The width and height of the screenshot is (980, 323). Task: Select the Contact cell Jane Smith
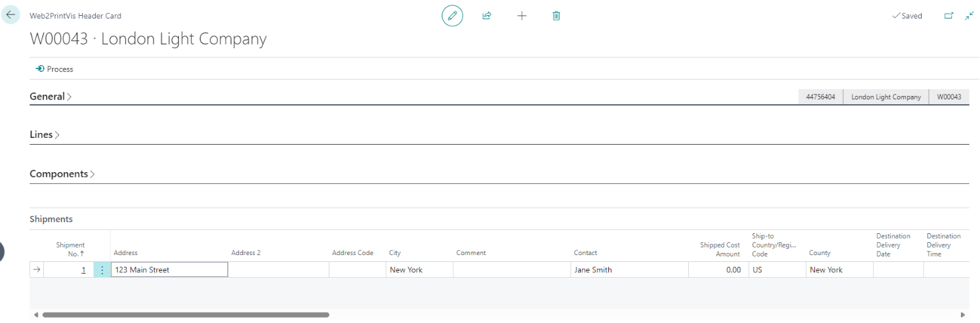tap(629, 270)
